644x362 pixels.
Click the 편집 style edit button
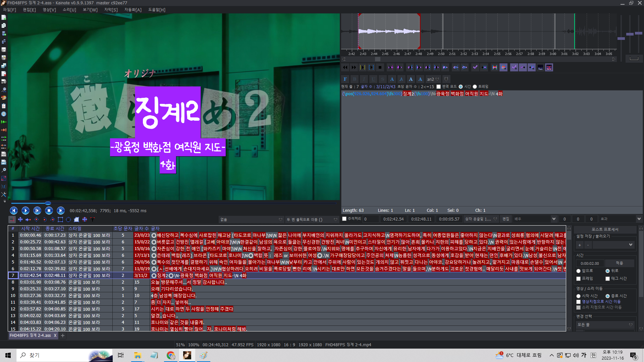click(505, 219)
